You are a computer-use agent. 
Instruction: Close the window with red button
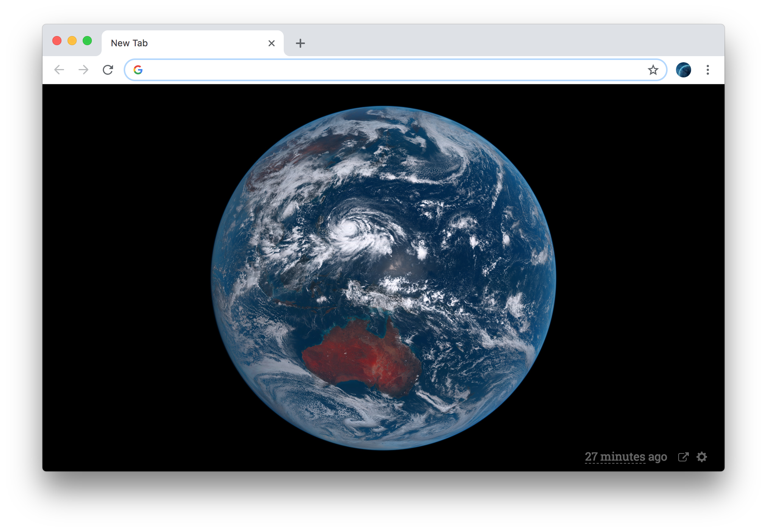57,41
